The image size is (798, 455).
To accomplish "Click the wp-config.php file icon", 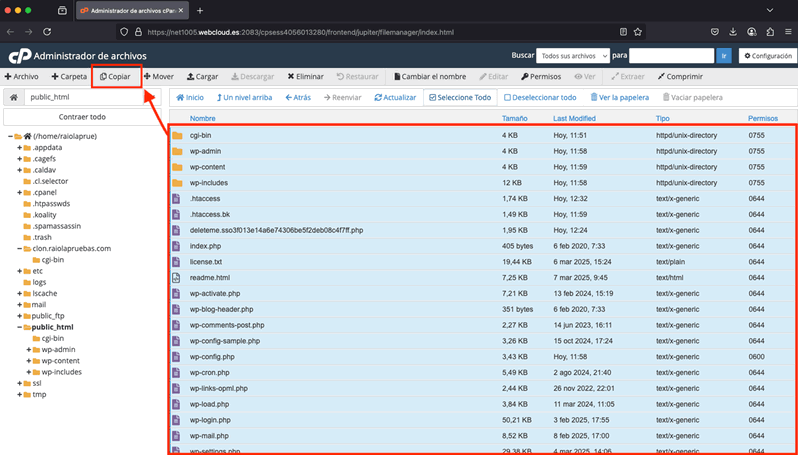I will pos(176,357).
